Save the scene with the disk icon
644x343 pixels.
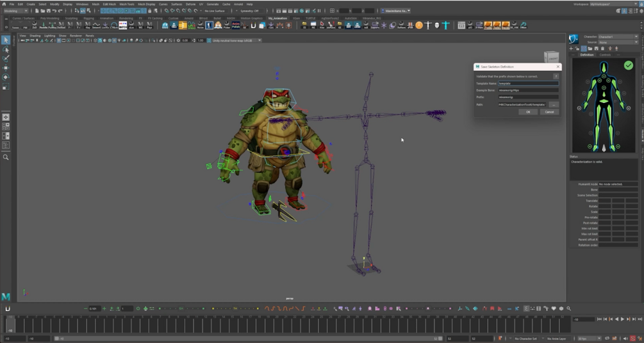(x=49, y=11)
